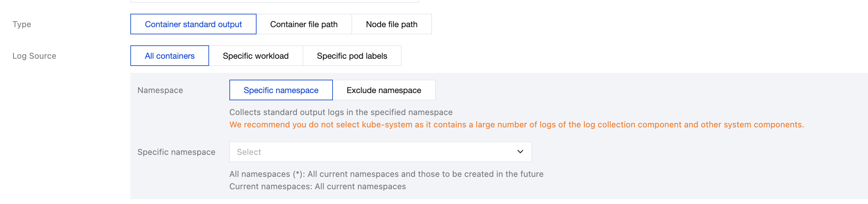Click the chevron arrow in namespace selector
Image resolution: width=868 pixels, height=204 pixels.
click(x=520, y=152)
